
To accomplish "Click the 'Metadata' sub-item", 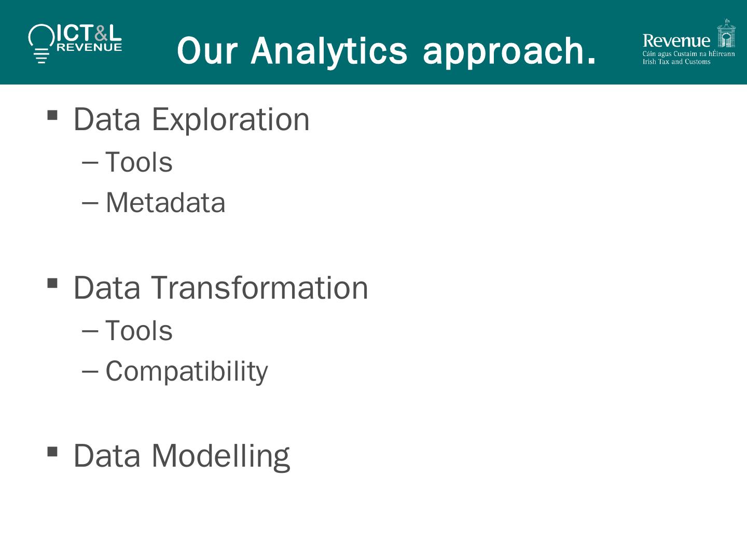I will click(x=165, y=203).
